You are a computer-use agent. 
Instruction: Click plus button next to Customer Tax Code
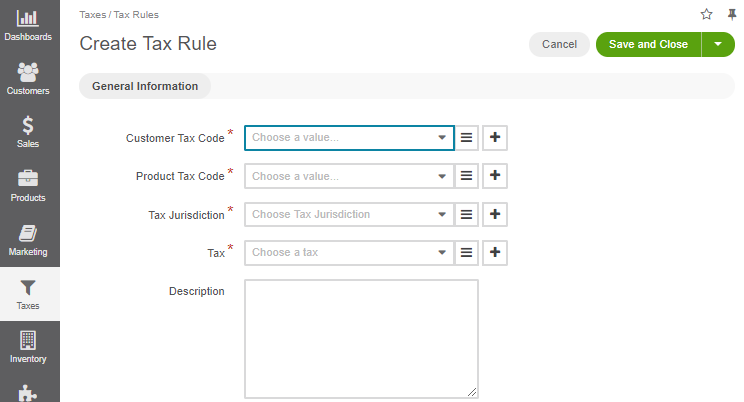coord(495,138)
